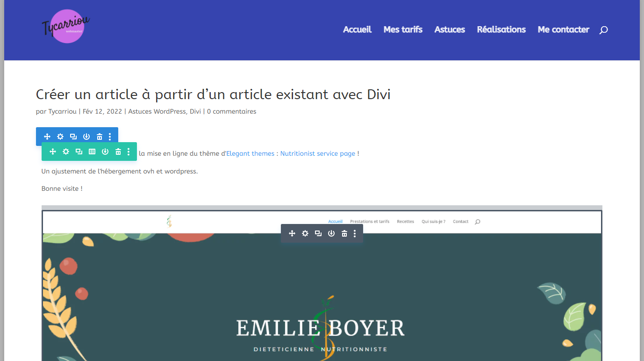The height and width of the screenshot is (361, 644).
Task: Follow the Nutritionist service page link
Action: click(318, 153)
